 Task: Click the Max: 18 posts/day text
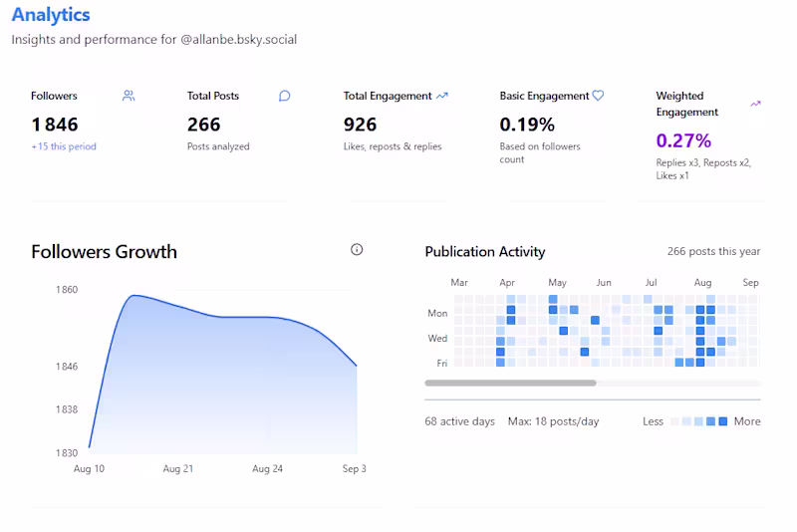point(554,421)
